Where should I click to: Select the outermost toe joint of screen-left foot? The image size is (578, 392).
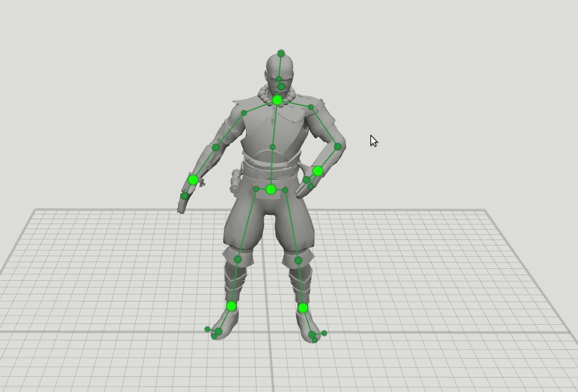pyautogui.click(x=208, y=329)
